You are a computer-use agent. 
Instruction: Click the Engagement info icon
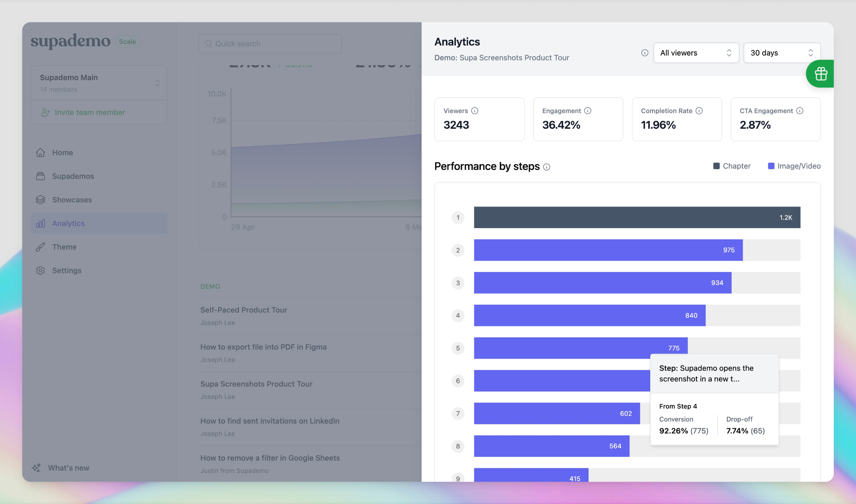pos(588,111)
